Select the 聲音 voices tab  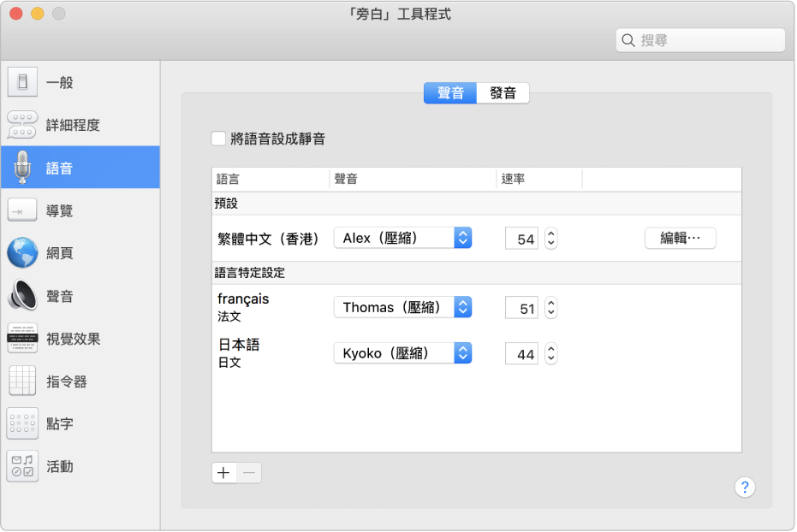pyautogui.click(x=449, y=94)
